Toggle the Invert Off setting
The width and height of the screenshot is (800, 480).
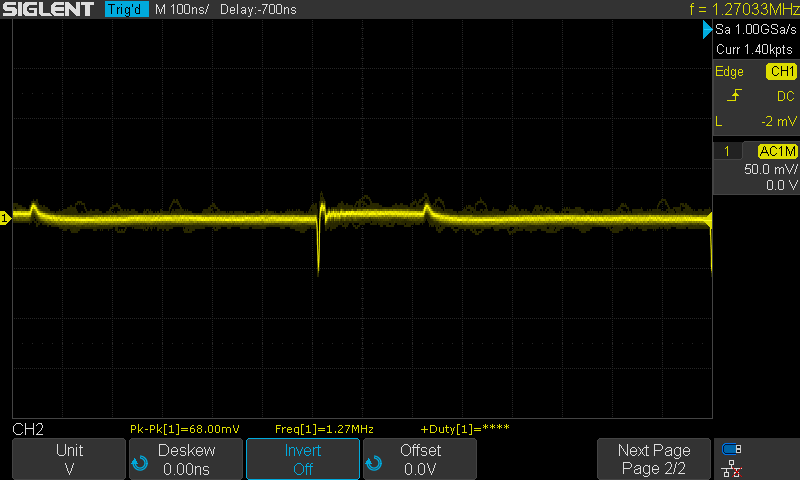coord(303,459)
